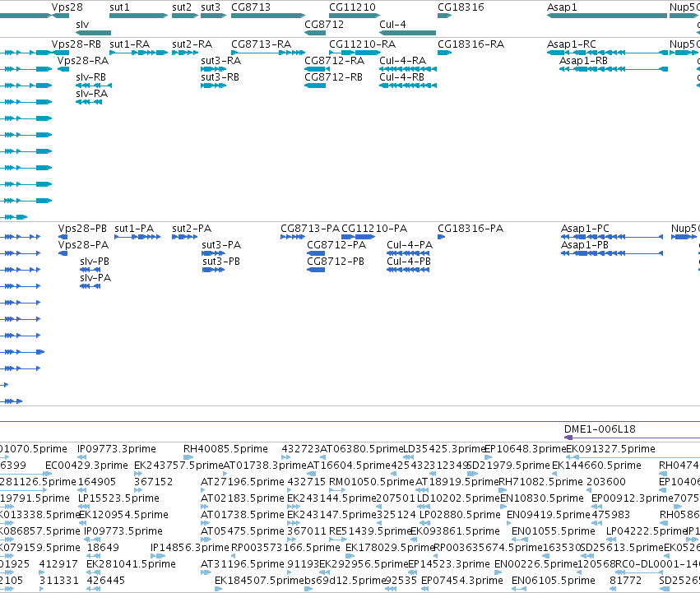This screenshot has height=593, width=700.
Task: Select EST IP09773.3prime
Action: click(117, 449)
